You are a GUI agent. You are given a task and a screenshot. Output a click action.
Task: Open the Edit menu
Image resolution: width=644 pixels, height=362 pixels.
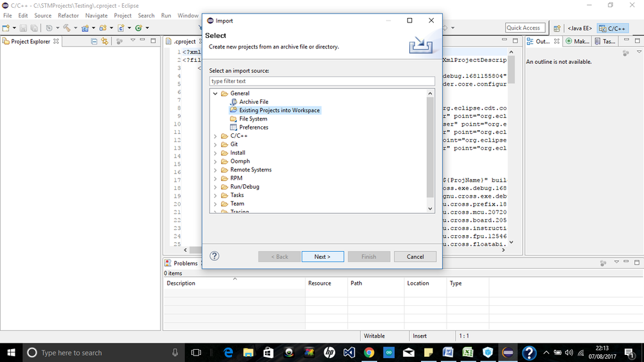coord(23,15)
